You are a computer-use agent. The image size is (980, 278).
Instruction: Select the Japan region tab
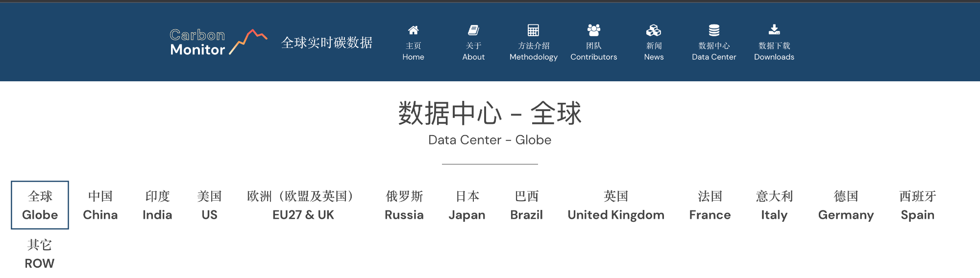(467, 205)
